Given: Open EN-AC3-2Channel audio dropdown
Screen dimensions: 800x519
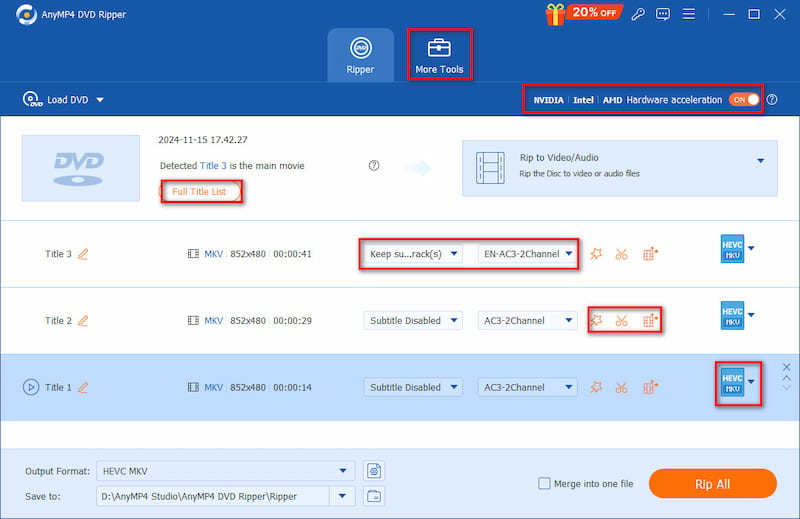Looking at the screenshot, I should pos(527,254).
